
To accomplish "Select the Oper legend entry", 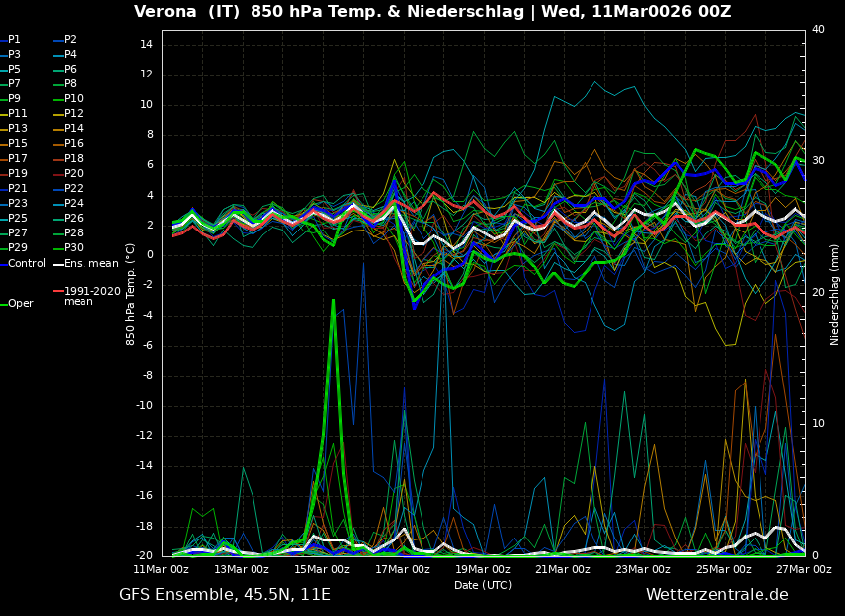I will tap(20, 304).
